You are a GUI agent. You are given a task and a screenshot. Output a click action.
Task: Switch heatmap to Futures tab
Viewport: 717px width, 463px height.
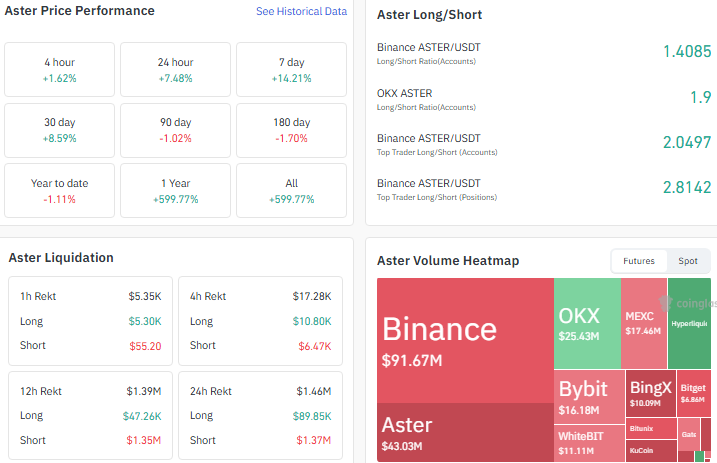point(639,261)
